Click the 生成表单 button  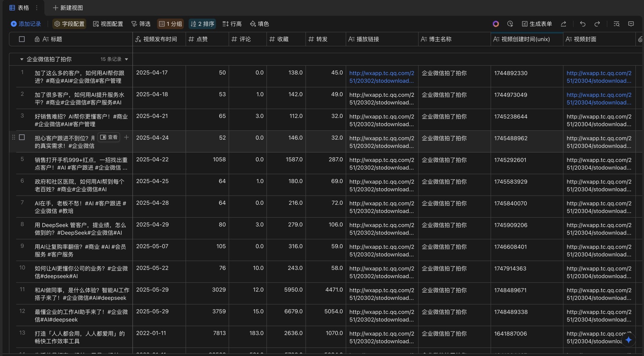(537, 24)
